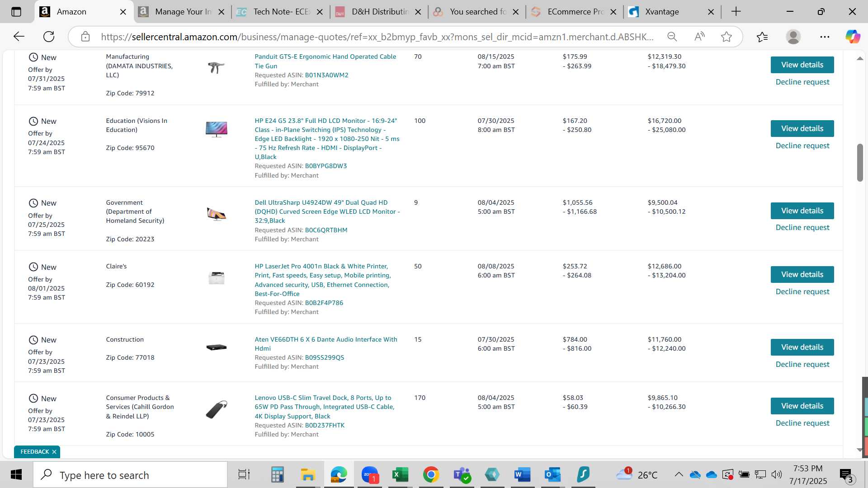
Task: Activate Read aloud icon
Action: point(699,37)
